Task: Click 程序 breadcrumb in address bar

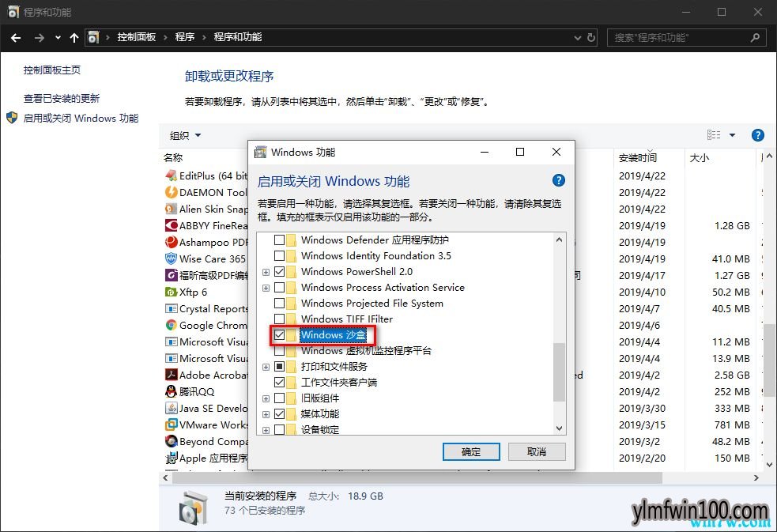Action: (x=185, y=37)
